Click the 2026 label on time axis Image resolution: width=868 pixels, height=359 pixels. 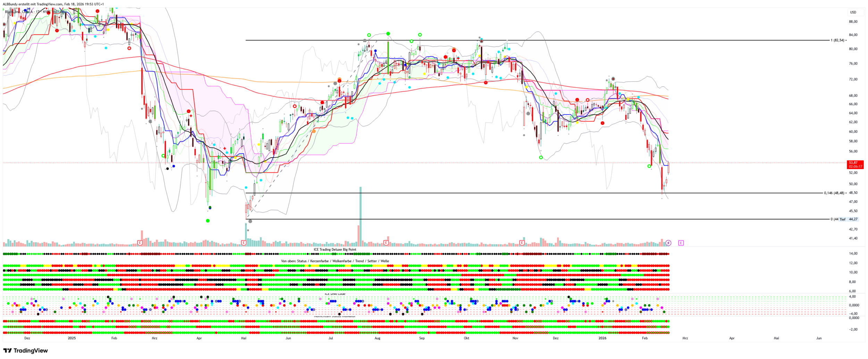click(602, 338)
